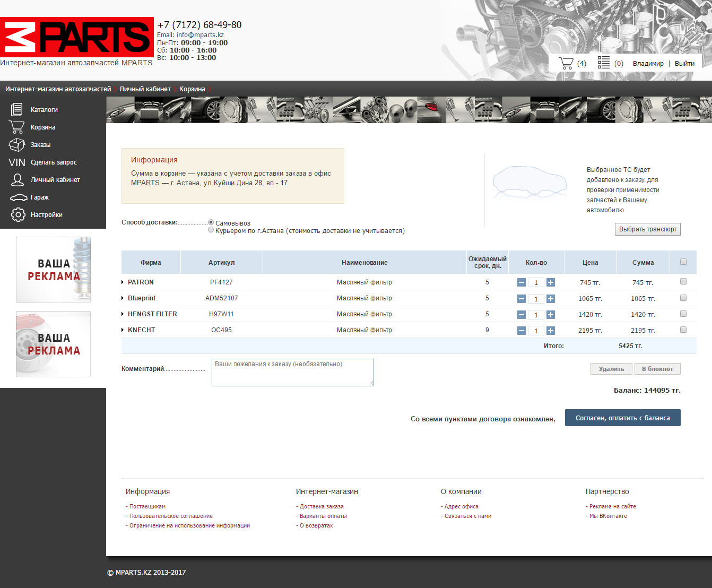Expand the HENGST FILTER row arrow
Viewport: 712px width, 588px height.
(x=123, y=314)
